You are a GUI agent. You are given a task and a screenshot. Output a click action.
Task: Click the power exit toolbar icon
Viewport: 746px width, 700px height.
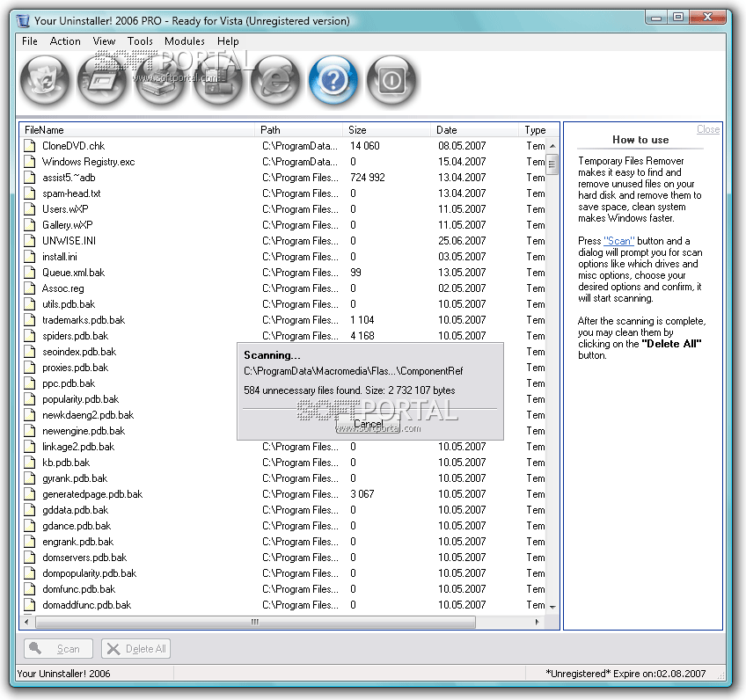click(391, 81)
